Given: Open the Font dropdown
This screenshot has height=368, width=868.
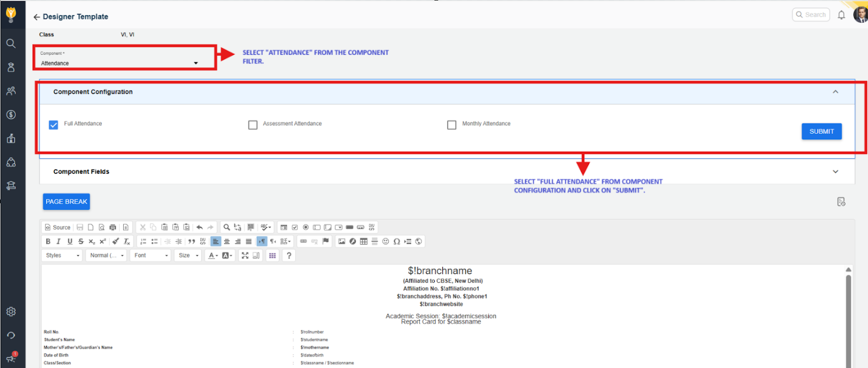Looking at the screenshot, I should [151, 256].
